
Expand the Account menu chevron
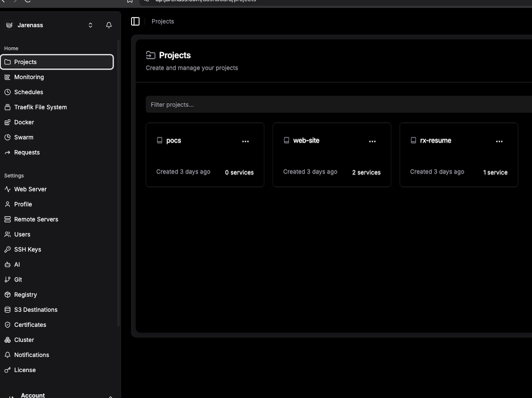(110, 396)
